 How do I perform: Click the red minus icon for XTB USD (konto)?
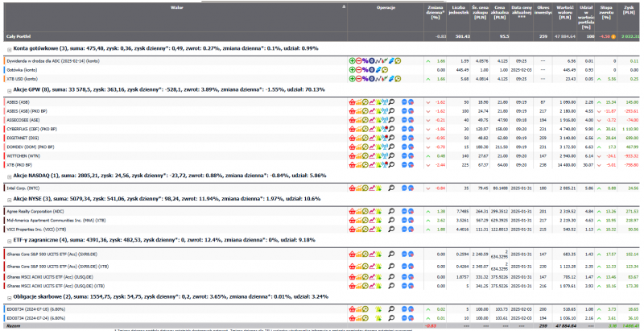(358, 79)
